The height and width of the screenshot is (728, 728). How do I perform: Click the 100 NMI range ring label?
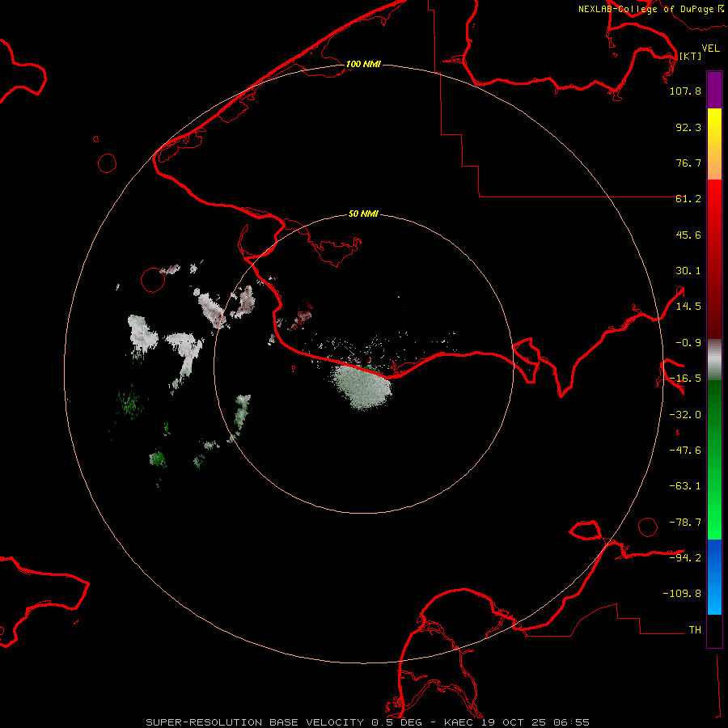click(x=363, y=64)
